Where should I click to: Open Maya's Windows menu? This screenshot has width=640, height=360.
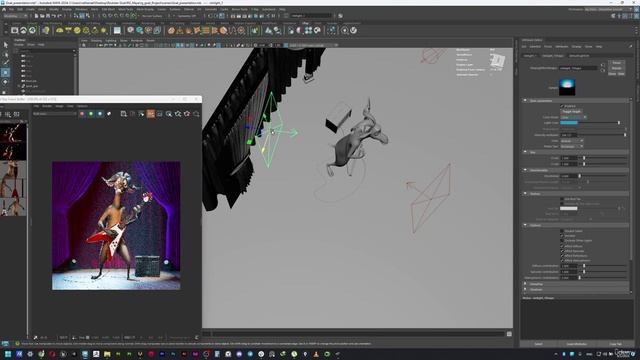click(81, 9)
